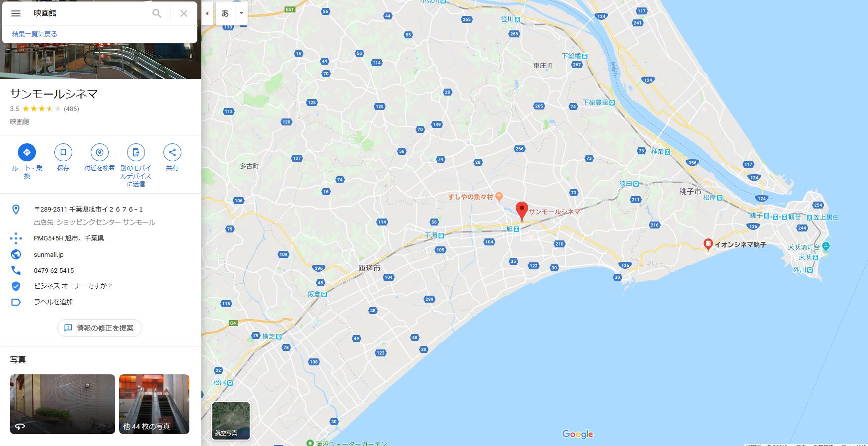This screenshot has width=868, height=446.
Task: Toggle the あ input mode button
Action: tap(225, 13)
